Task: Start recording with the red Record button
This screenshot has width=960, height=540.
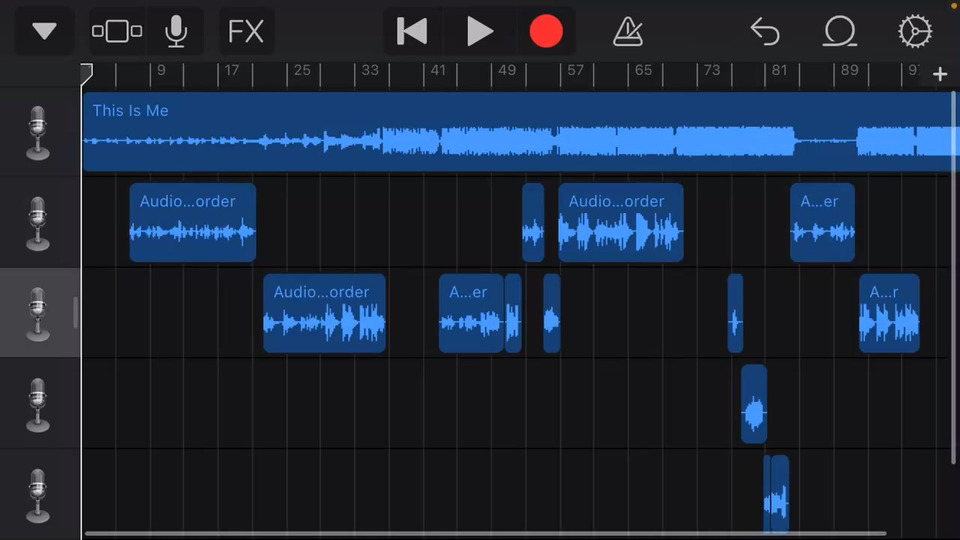Action: [546, 31]
